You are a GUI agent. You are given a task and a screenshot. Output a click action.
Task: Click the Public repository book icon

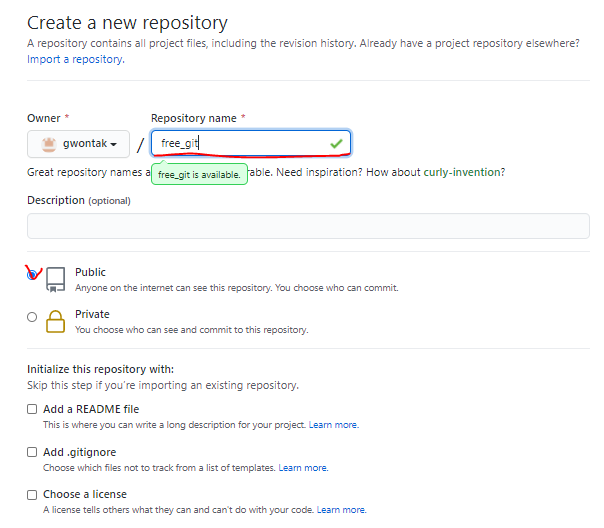coord(55,280)
